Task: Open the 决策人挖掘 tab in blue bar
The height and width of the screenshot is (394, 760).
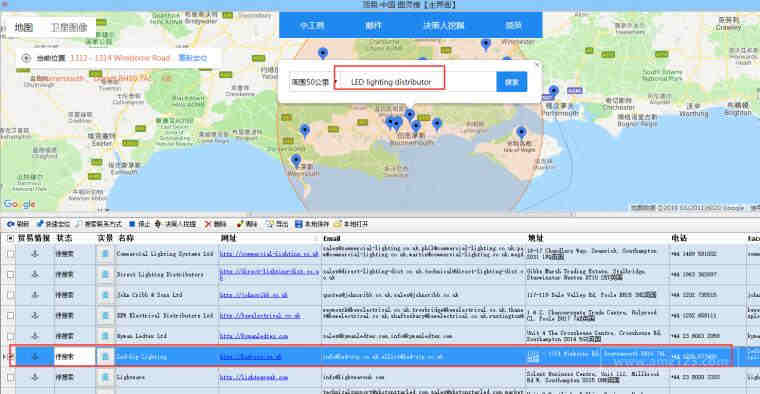Action: pyautogui.click(x=443, y=25)
